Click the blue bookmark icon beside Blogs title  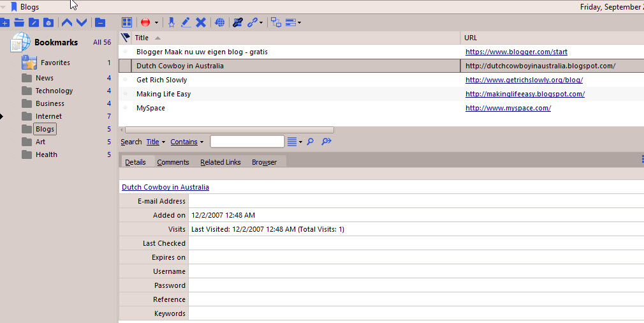point(14,6)
